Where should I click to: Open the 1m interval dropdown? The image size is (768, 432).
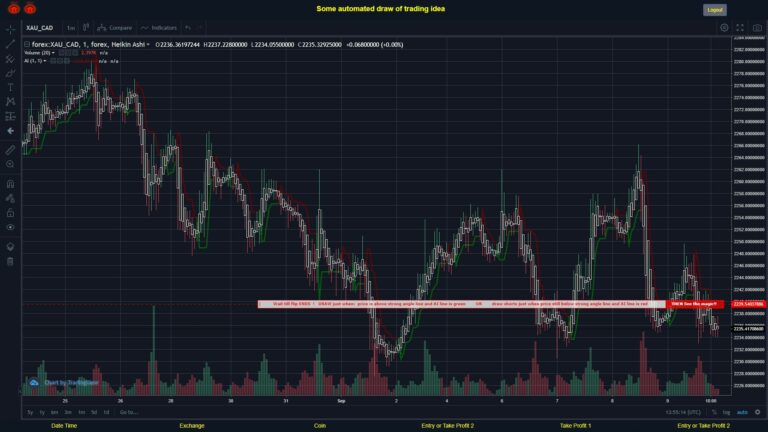[71, 28]
